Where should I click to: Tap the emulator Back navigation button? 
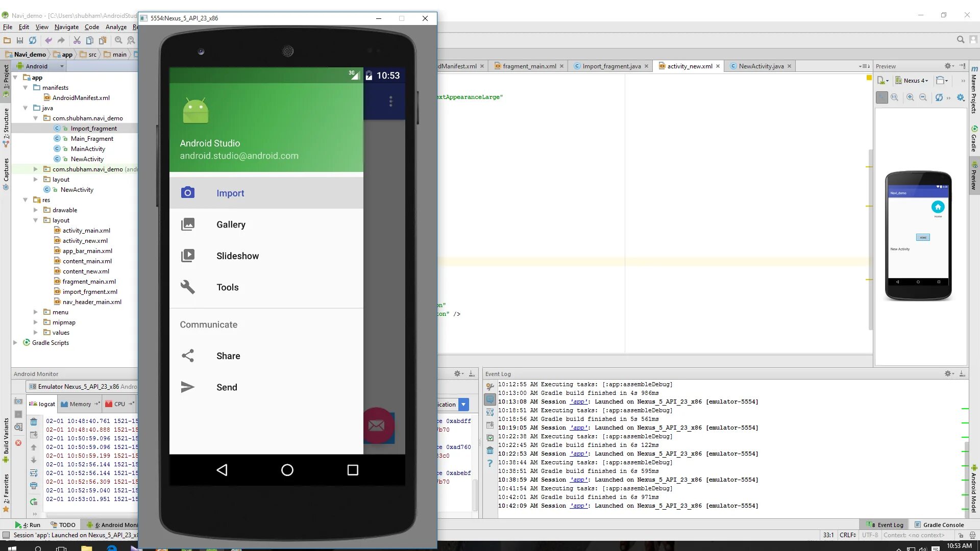(x=222, y=470)
